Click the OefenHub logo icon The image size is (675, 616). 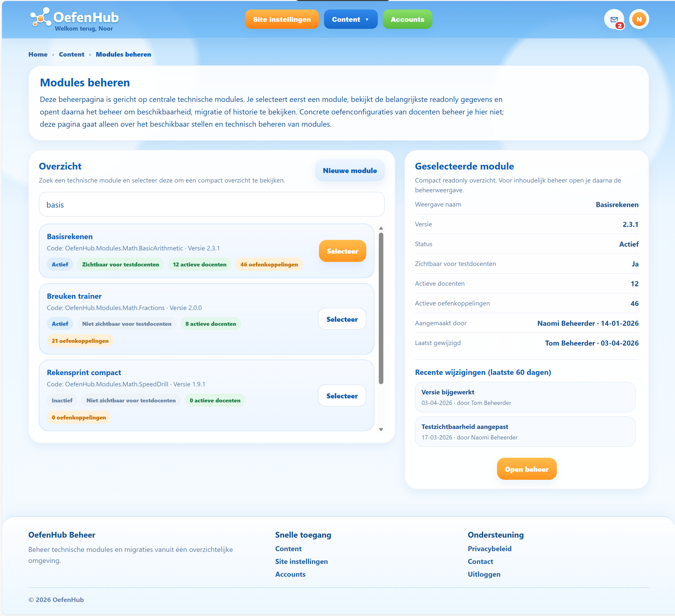(x=41, y=18)
